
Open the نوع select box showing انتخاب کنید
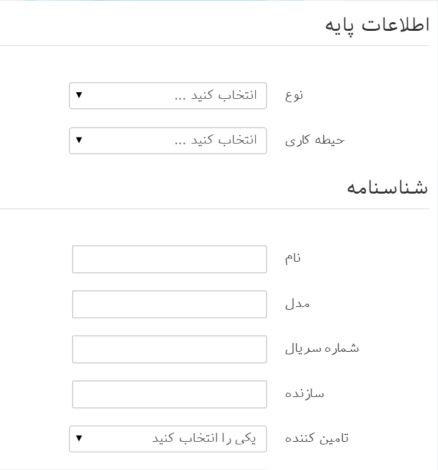(x=168, y=96)
